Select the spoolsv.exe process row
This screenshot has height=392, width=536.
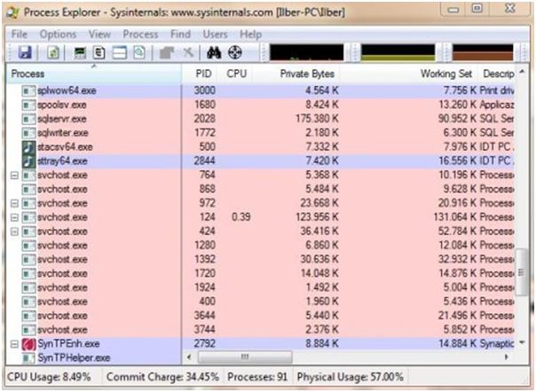point(261,105)
